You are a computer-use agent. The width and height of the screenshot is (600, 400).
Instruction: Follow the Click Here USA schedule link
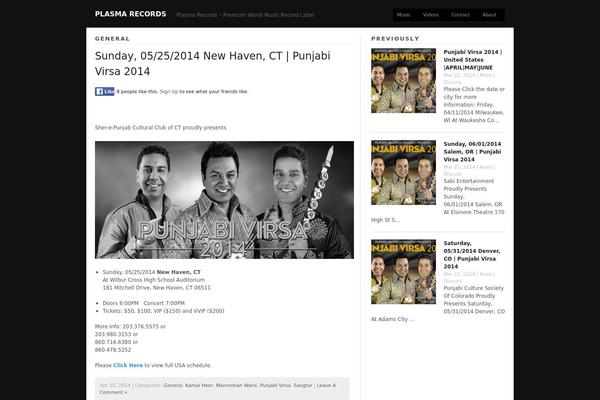128,365
